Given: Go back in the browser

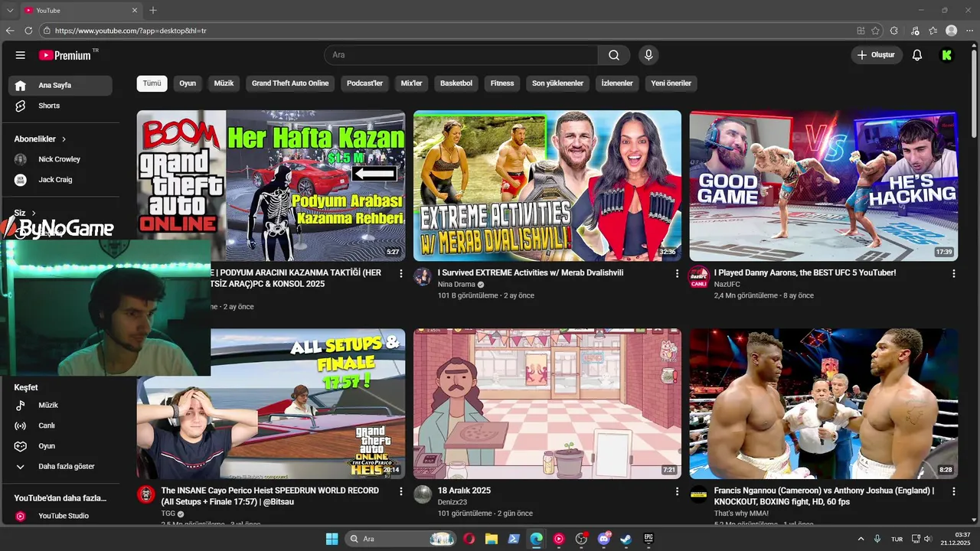Looking at the screenshot, I should 10,31.
